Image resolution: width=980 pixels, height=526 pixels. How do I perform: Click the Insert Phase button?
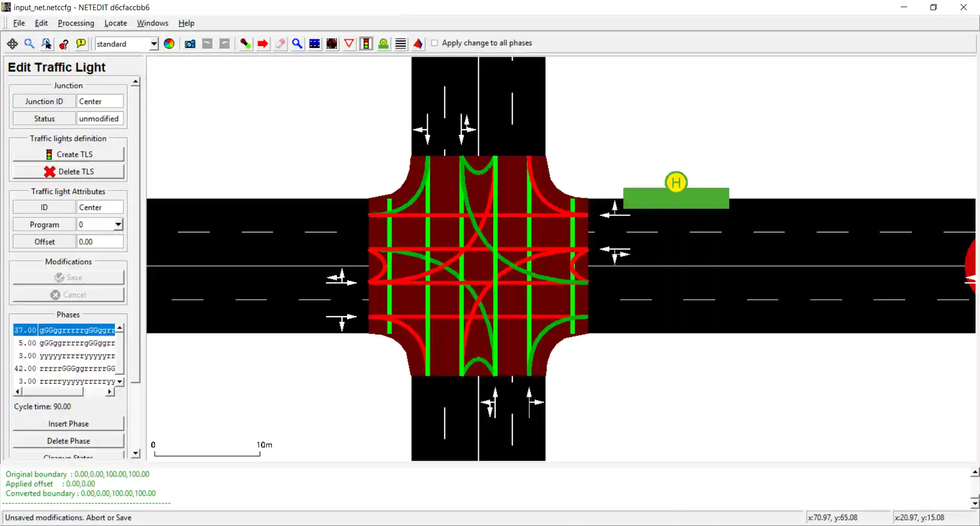coord(68,424)
